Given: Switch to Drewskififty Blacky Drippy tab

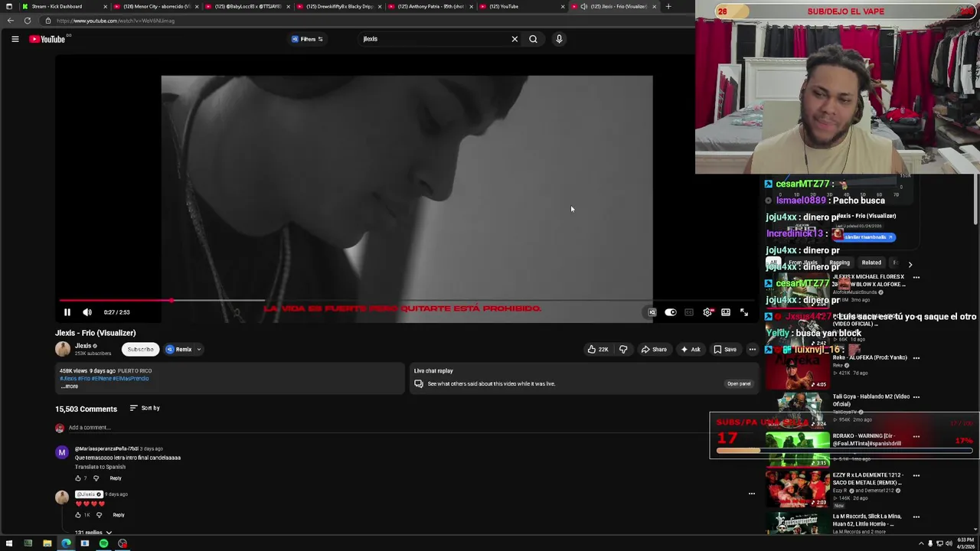Looking at the screenshot, I should [x=340, y=6].
